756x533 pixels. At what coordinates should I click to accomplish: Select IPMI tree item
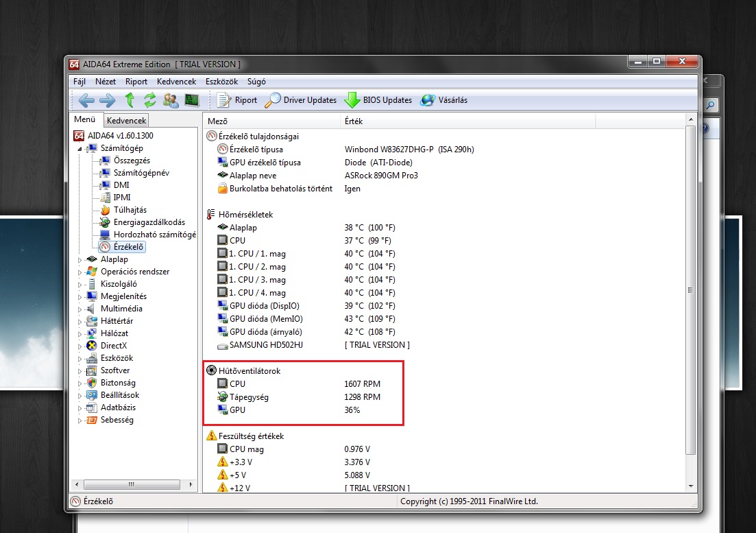122,198
